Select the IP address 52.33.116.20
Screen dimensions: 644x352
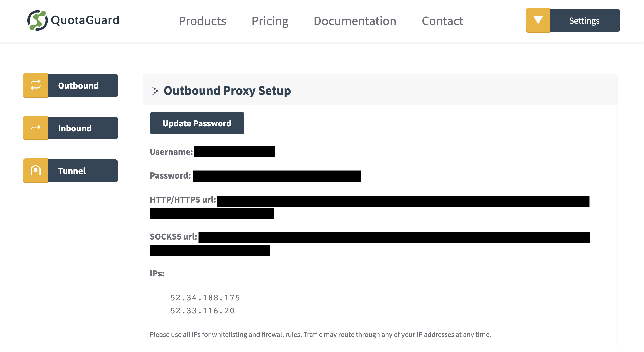point(202,310)
